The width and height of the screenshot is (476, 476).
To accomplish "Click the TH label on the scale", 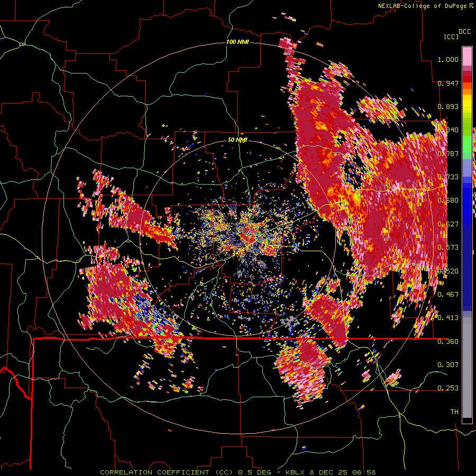I will [454, 412].
